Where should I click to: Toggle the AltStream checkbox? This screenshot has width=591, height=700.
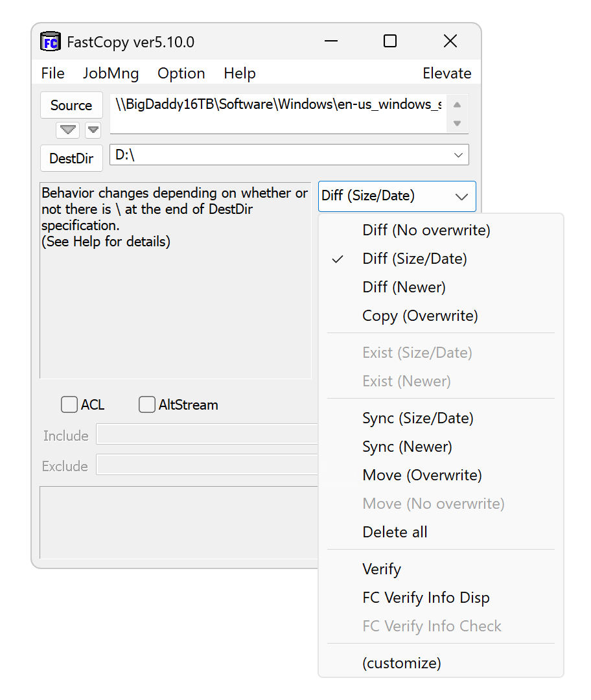pos(147,405)
